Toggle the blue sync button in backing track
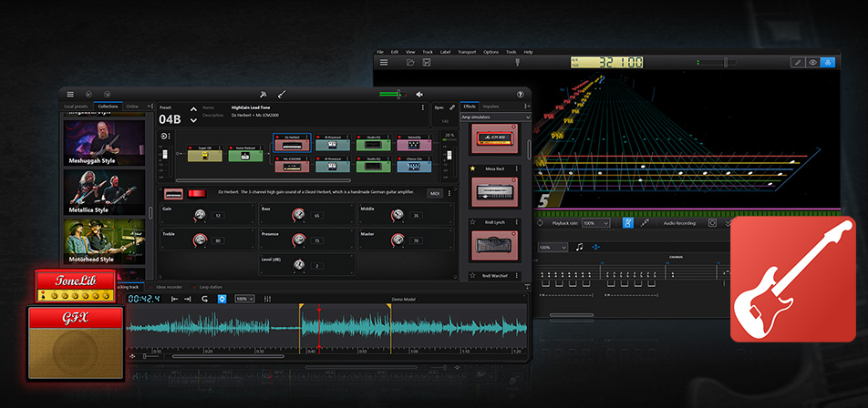Image resolution: width=868 pixels, height=408 pixels. click(x=222, y=299)
